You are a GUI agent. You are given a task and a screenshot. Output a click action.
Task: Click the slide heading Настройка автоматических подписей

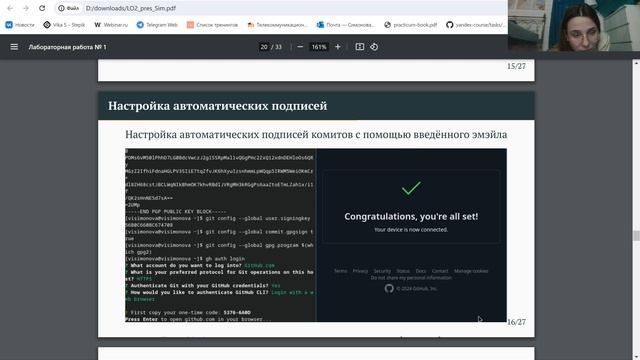point(218,106)
